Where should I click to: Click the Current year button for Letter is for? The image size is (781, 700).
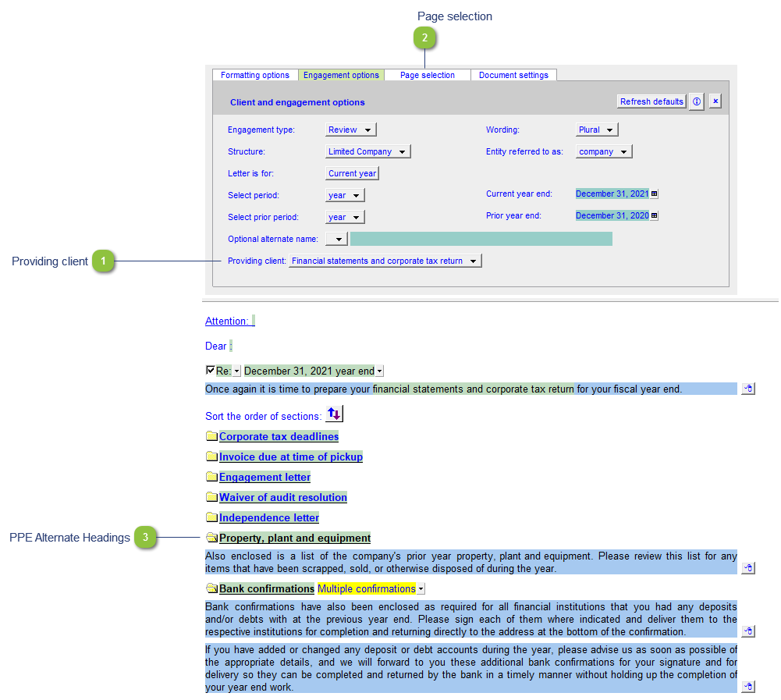(352, 173)
